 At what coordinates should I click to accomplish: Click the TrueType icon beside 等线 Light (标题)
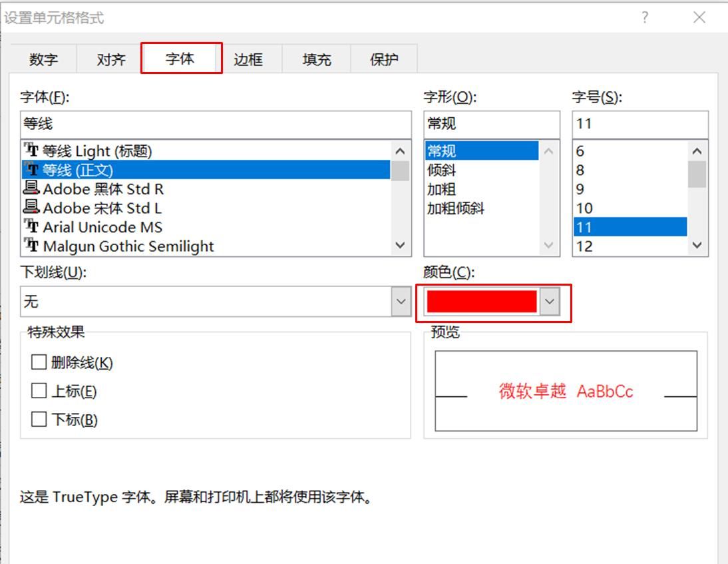[32, 150]
